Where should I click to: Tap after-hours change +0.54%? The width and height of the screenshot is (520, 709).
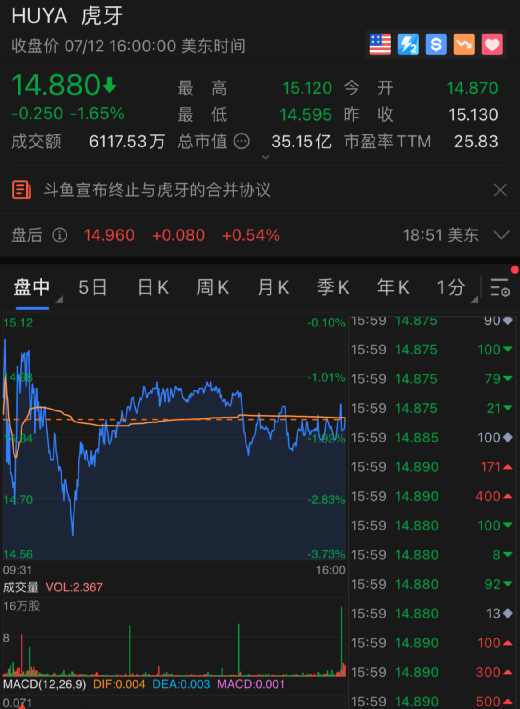click(x=251, y=235)
